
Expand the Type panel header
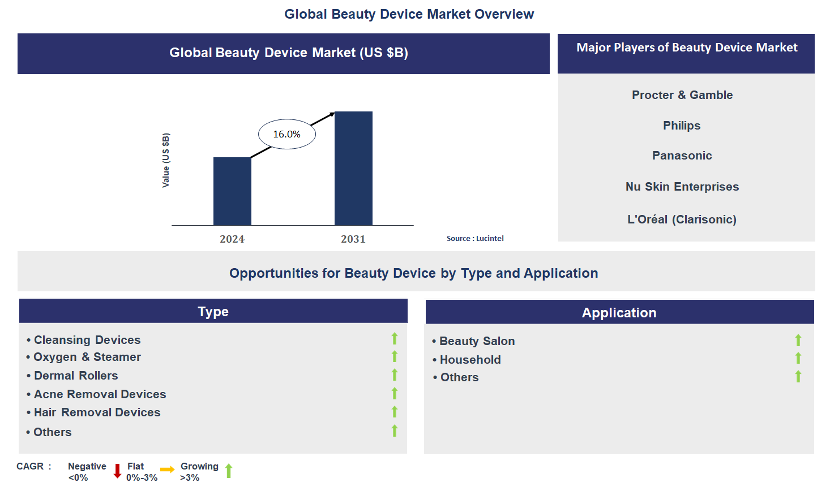[x=213, y=311]
